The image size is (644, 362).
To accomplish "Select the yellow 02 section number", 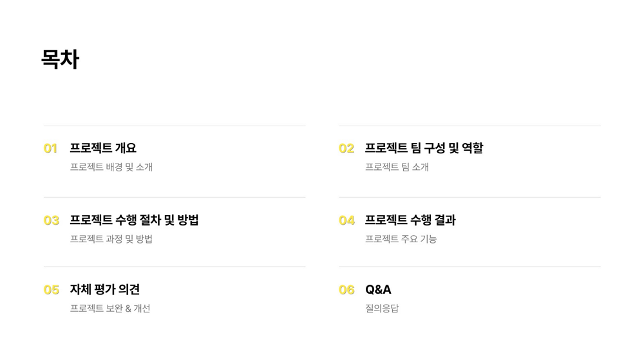I will 346,148.
